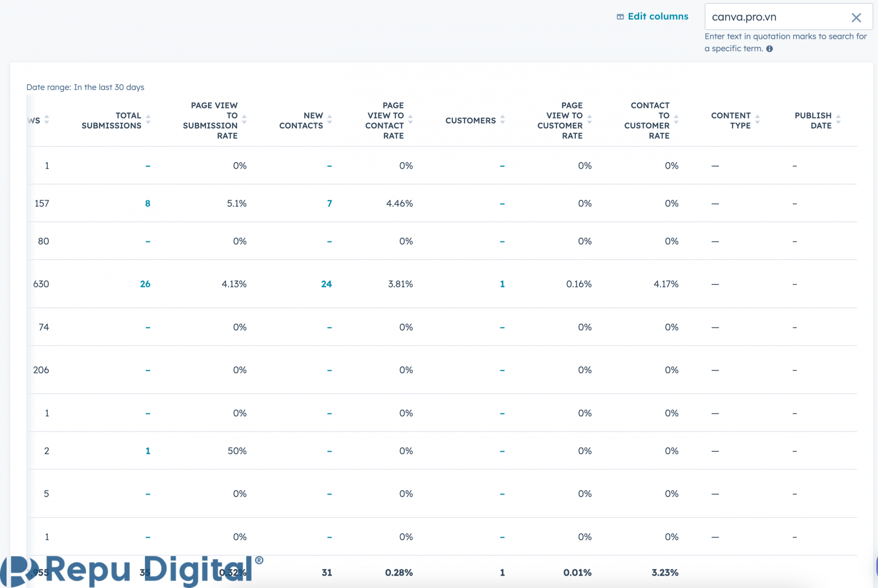Click the 0.01% total customer rate
Screen dimensions: 878x588
(x=577, y=572)
